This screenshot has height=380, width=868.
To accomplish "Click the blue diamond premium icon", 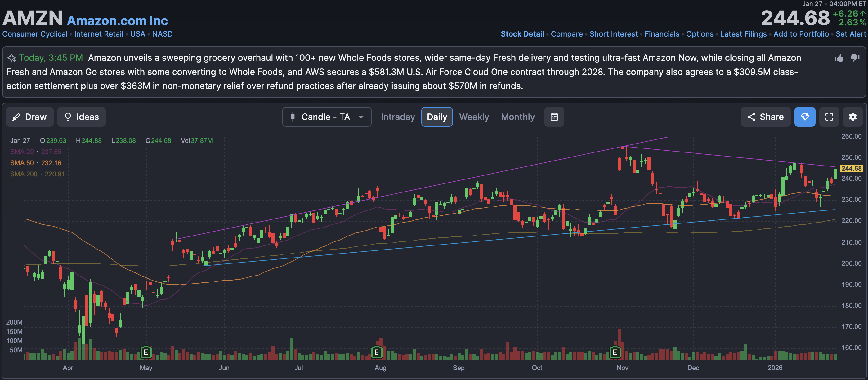I will click(805, 117).
